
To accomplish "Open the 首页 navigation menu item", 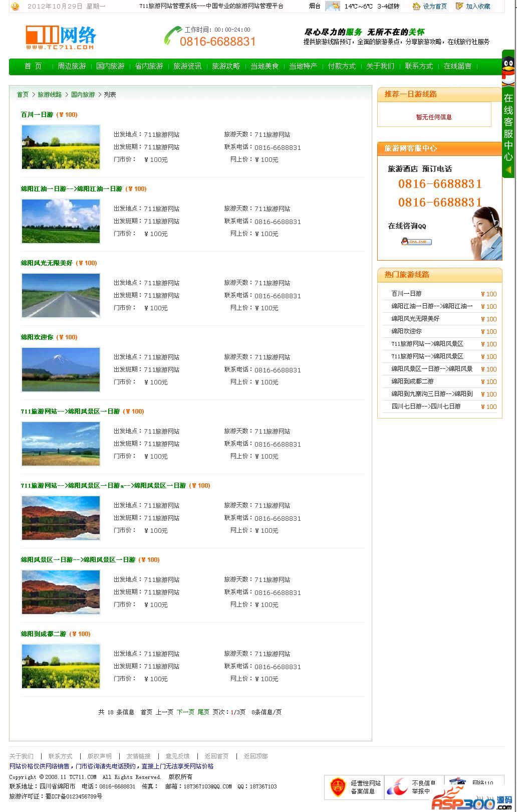I will pos(33,66).
